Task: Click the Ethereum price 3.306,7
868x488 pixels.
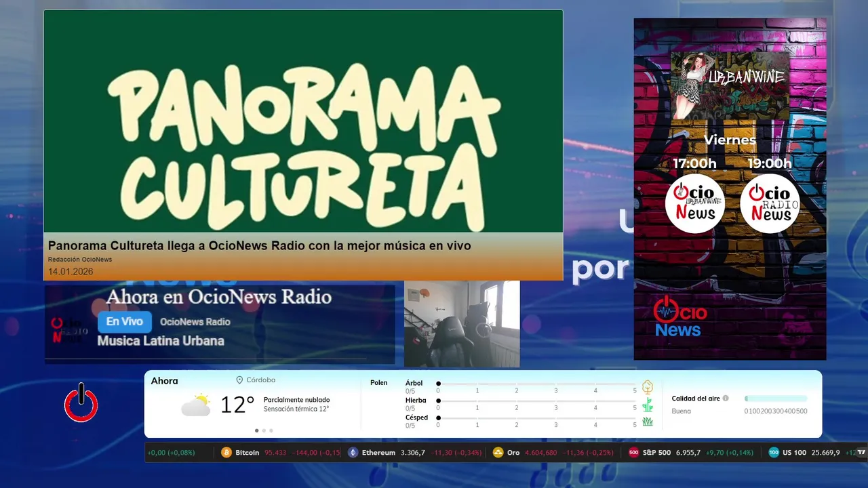Action: (413, 453)
